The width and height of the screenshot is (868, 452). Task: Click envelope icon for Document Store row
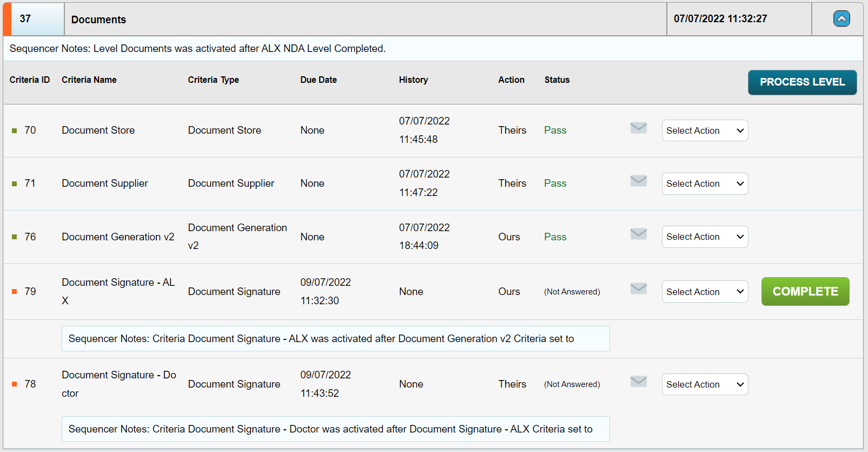click(x=639, y=128)
